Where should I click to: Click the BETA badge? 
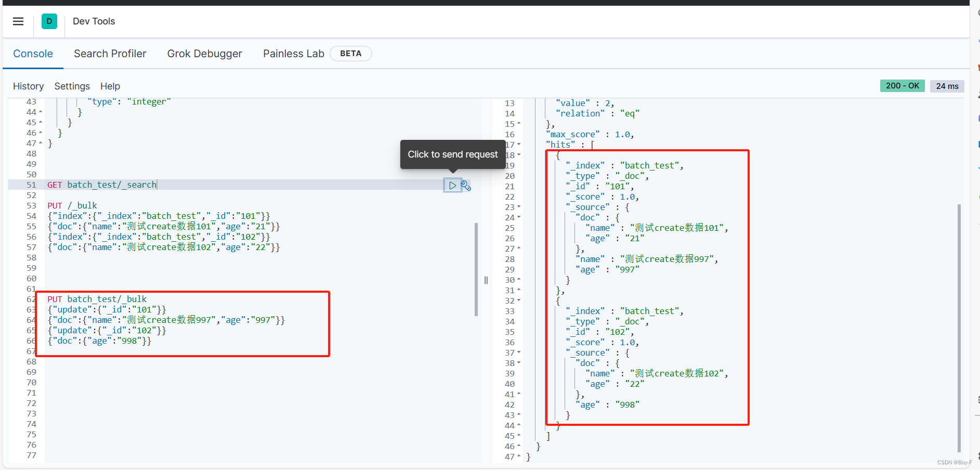pyautogui.click(x=351, y=54)
